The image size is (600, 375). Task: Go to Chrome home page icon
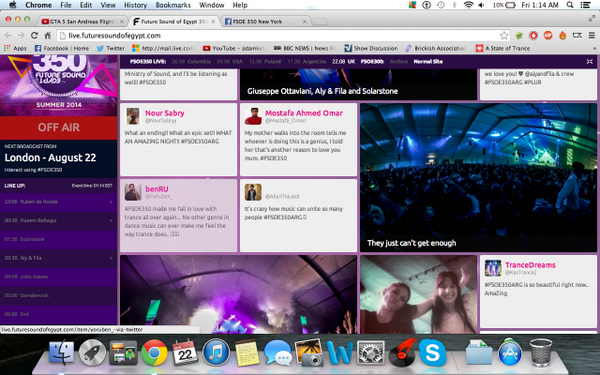(x=47, y=36)
